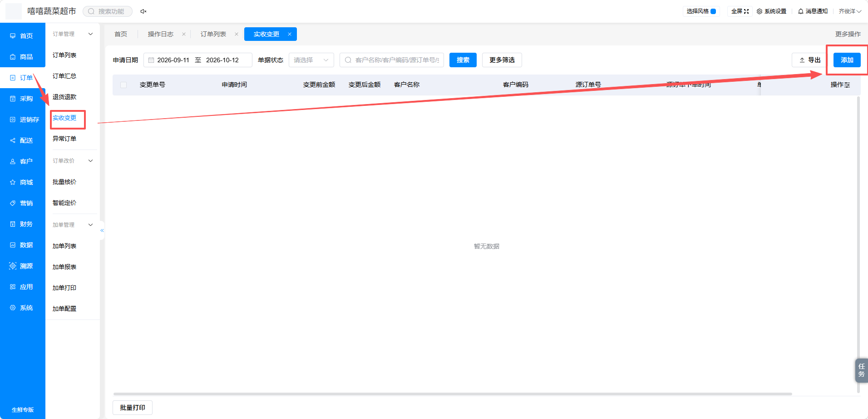Screen dimensions: 868x419
Task: Click the 批量打印 button
Action: click(x=133, y=408)
